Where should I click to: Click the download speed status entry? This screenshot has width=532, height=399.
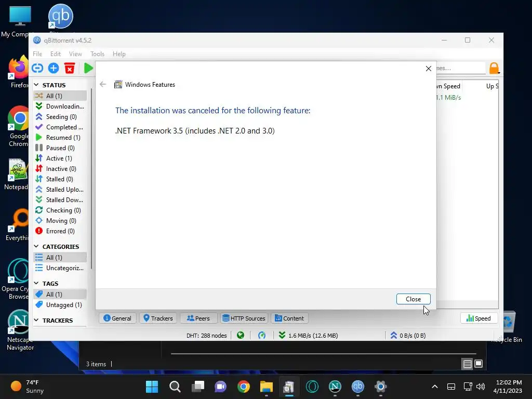(308, 336)
